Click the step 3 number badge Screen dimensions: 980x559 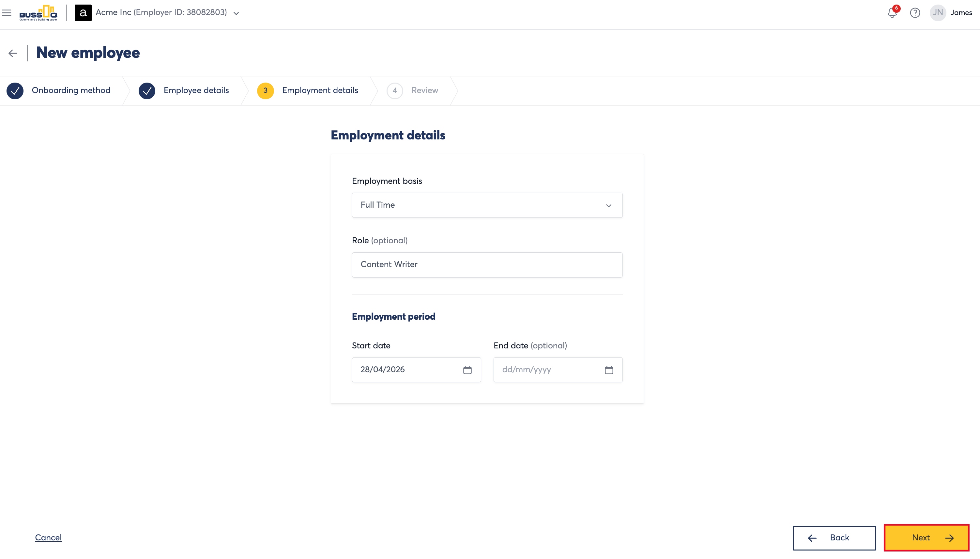[266, 90]
